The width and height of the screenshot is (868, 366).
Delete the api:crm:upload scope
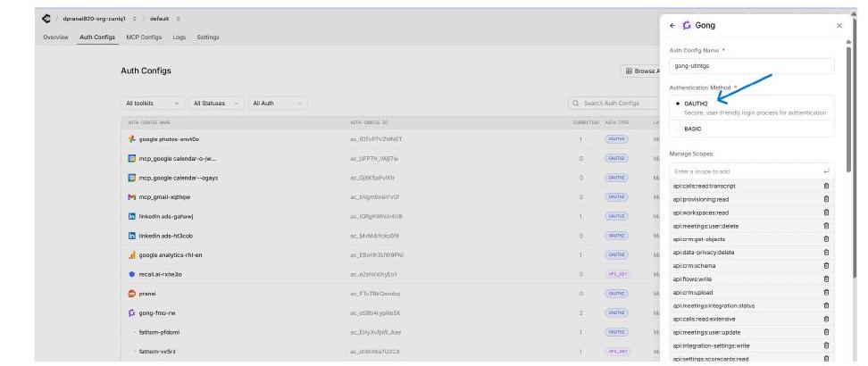coord(827,293)
